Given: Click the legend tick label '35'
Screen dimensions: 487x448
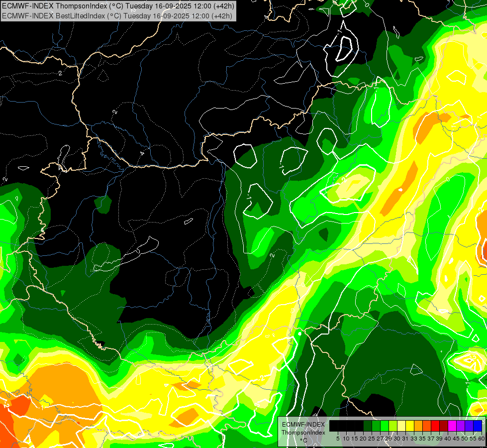Looking at the screenshot, I should pyautogui.click(x=422, y=439).
